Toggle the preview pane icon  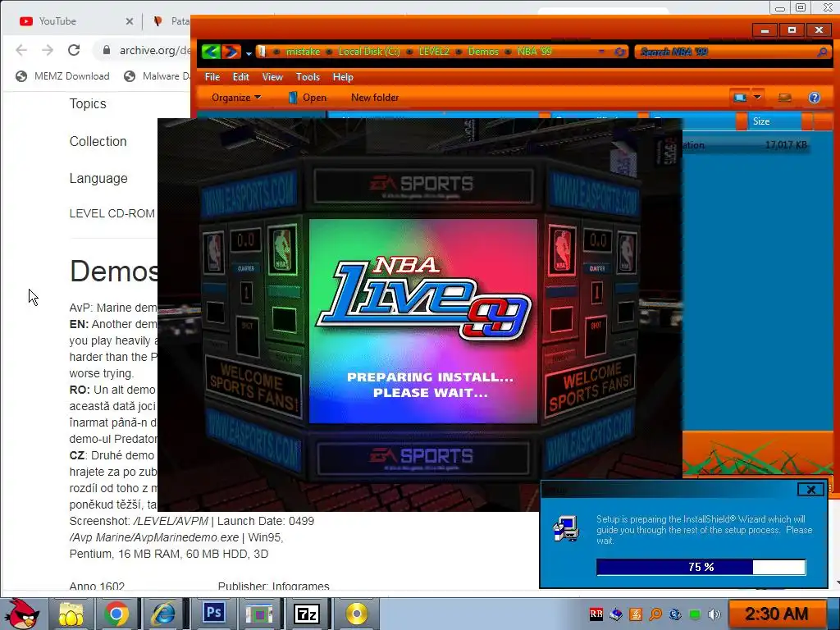(x=784, y=98)
